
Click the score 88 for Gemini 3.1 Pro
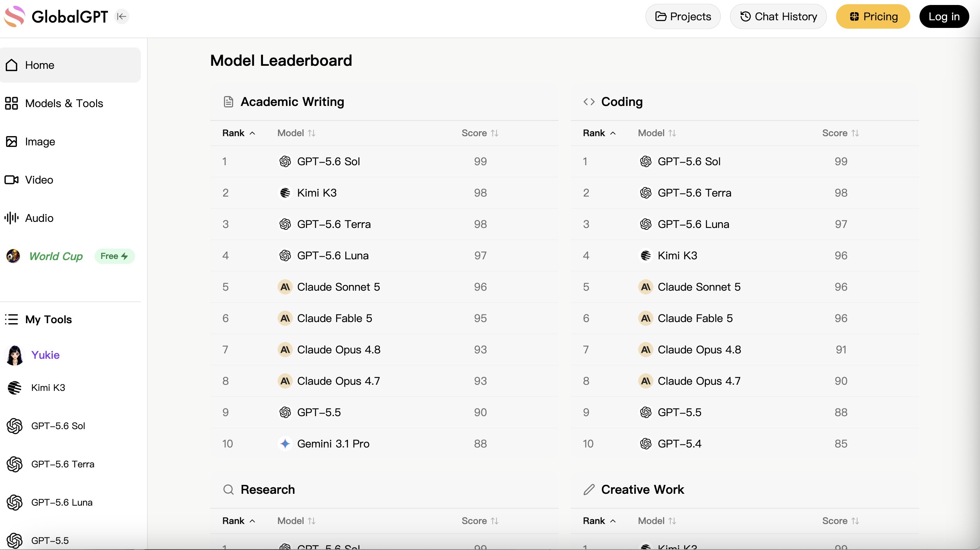tap(480, 444)
